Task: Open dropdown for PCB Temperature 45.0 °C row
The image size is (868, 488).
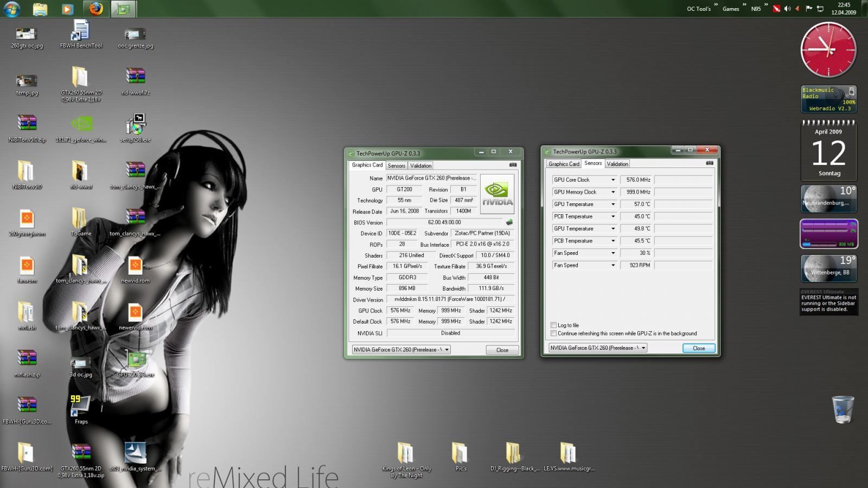Action: coord(613,216)
